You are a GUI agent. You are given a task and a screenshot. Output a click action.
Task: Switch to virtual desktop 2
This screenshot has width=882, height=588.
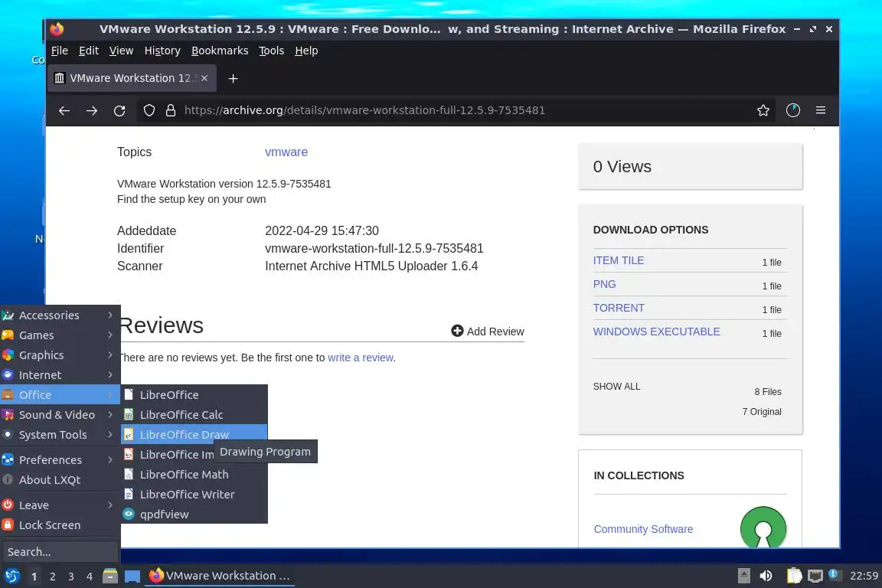point(52,577)
